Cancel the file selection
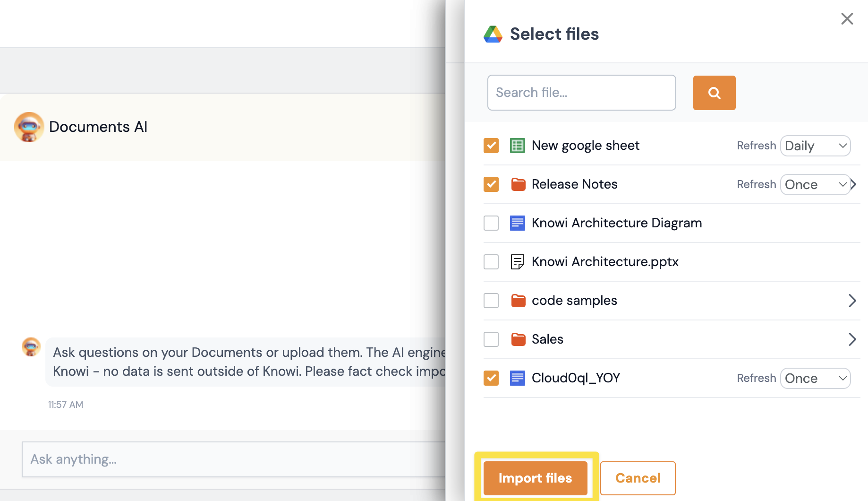868x501 pixels. [x=638, y=478]
